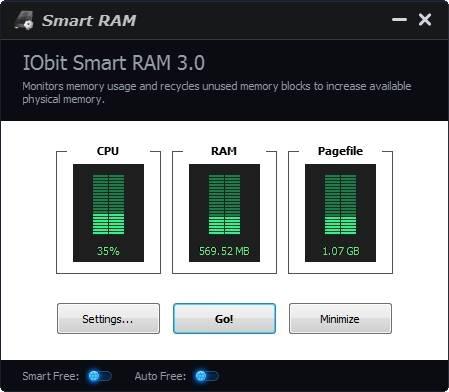The width and height of the screenshot is (449, 392).
Task: Close the Smart RAM window
Action: (425, 20)
